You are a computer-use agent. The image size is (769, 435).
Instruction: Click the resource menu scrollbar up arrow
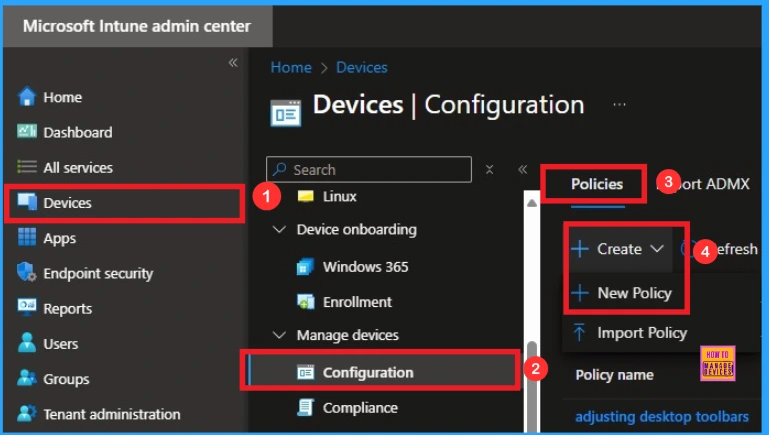[x=531, y=203]
